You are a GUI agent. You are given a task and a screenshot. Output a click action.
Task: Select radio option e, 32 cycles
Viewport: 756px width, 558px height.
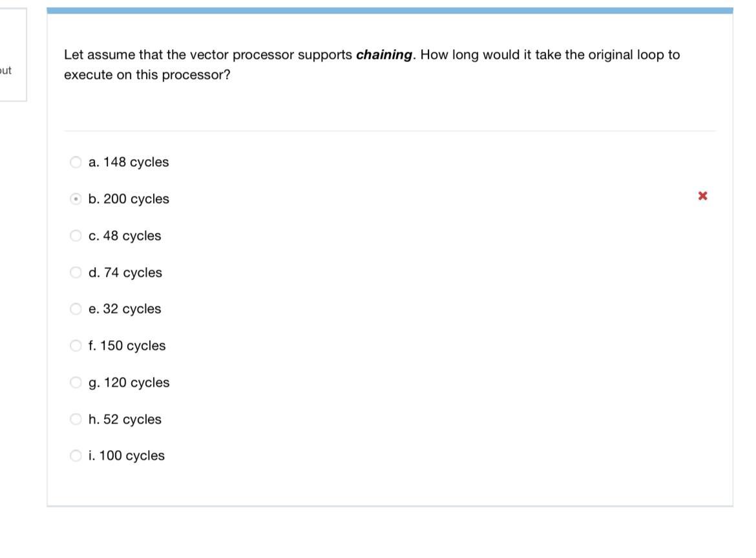tap(76, 308)
